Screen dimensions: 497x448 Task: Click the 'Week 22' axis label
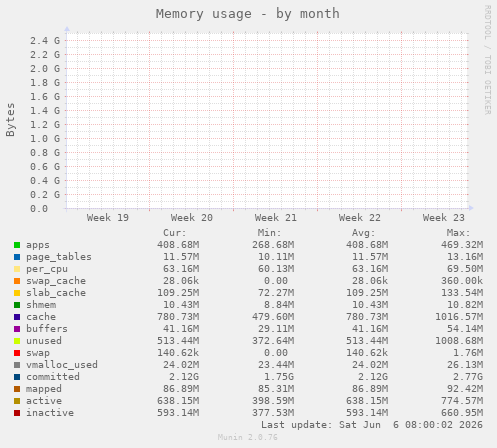coord(360,218)
